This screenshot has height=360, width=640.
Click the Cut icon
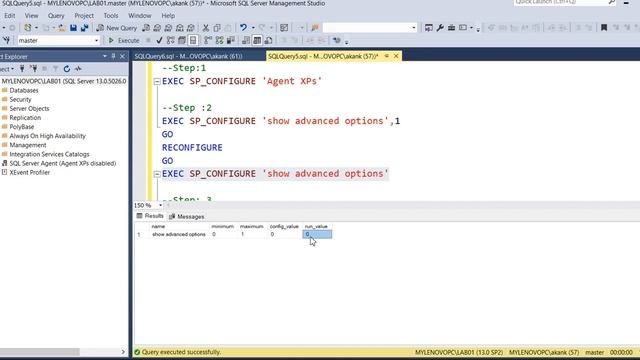[206, 28]
